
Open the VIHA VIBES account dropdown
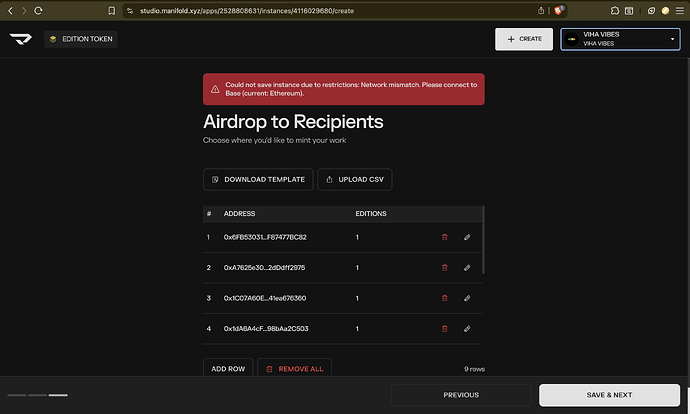pos(620,39)
